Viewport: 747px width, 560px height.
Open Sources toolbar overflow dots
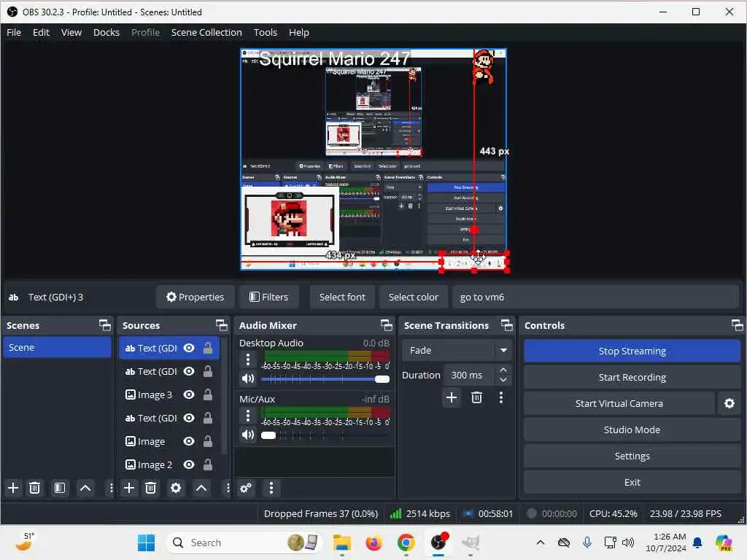point(228,488)
